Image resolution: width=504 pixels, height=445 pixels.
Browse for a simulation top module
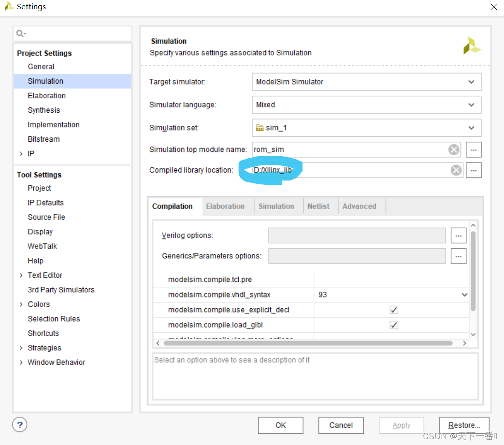[474, 149]
